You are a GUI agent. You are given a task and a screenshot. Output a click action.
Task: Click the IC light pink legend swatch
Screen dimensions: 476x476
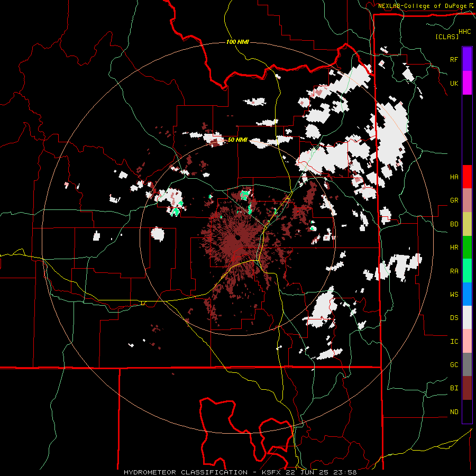coord(467,341)
